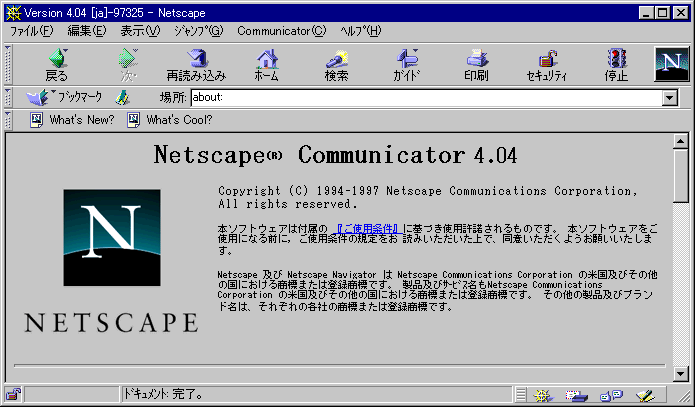Click the large Netscape N logo image
Viewport: 695px width, 407px height.
click(x=112, y=238)
